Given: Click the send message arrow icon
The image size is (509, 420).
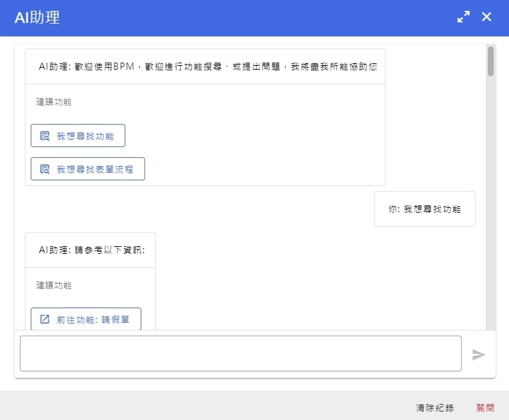Looking at the screenshot, I should tap(478, 354).
